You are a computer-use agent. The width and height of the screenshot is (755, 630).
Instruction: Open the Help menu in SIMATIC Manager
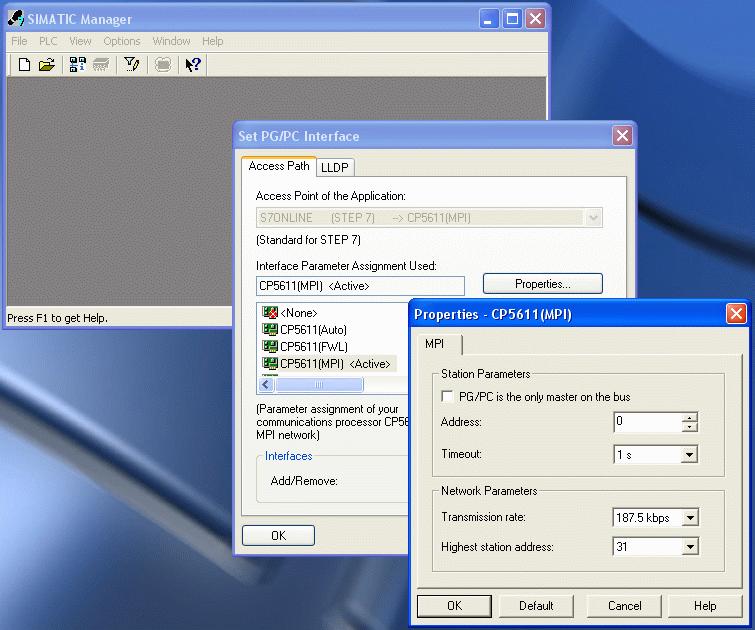point(212,41)
